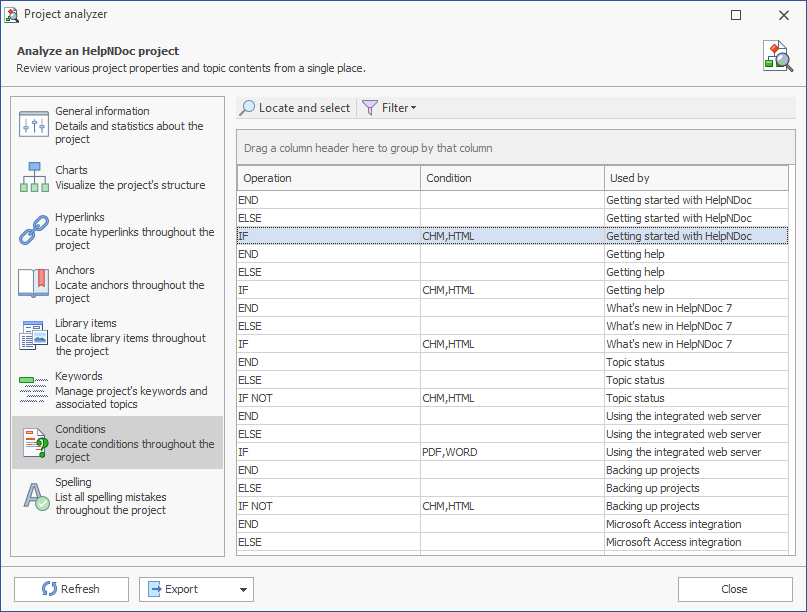
Task: Select the Keywords icon
Action: pos(33,389)
